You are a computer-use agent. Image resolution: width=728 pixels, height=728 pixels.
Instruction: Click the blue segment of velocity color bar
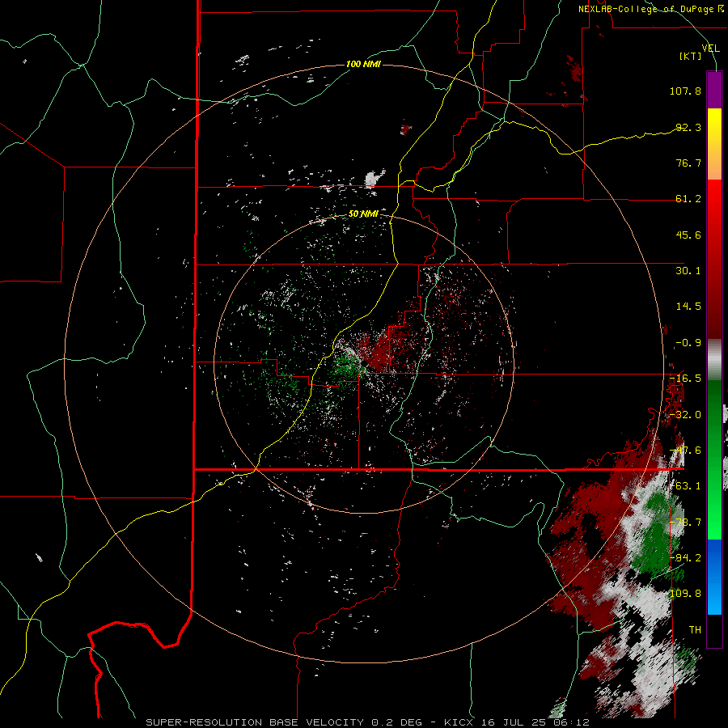pos(714,577)
